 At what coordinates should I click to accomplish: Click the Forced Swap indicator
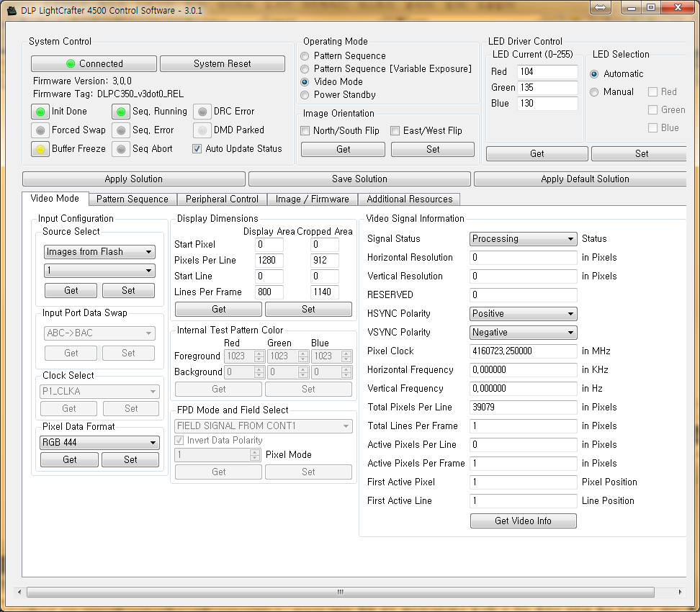(40, 130)
